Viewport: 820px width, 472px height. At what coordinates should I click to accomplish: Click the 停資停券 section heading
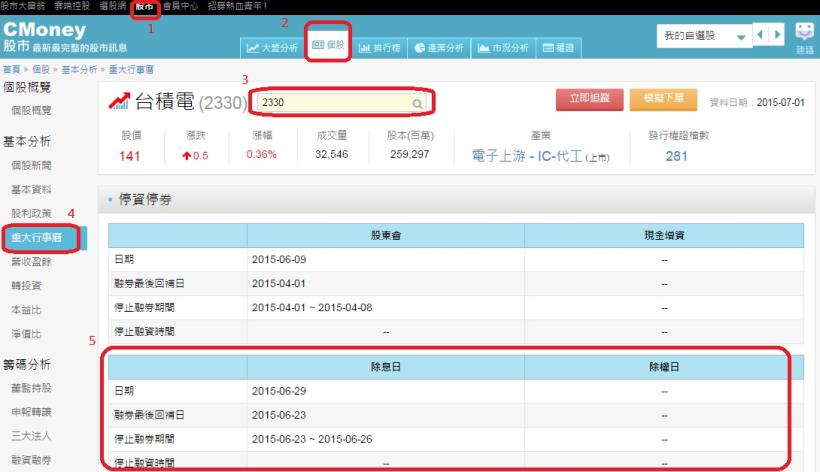(145, 199)
